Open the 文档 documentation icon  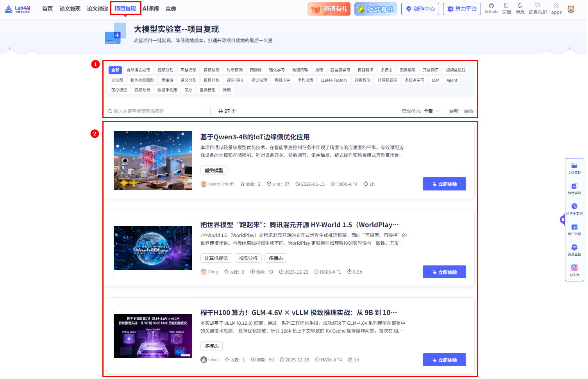(x=506, y=9)
